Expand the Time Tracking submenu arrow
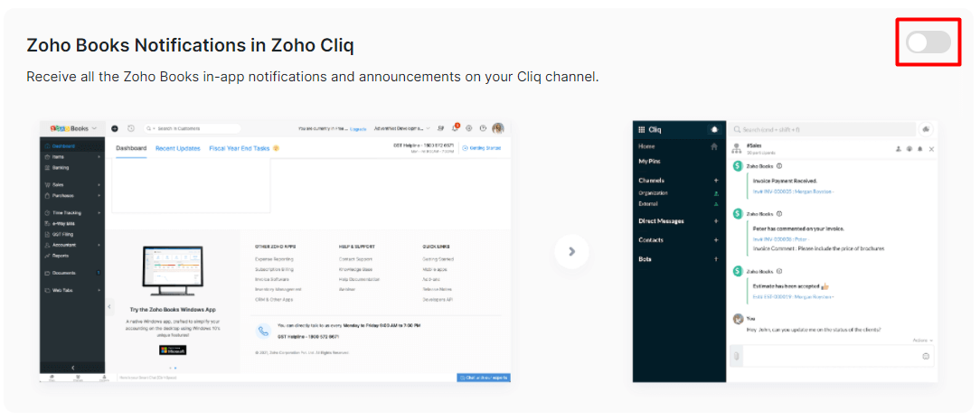 click(x=99, y=213)
